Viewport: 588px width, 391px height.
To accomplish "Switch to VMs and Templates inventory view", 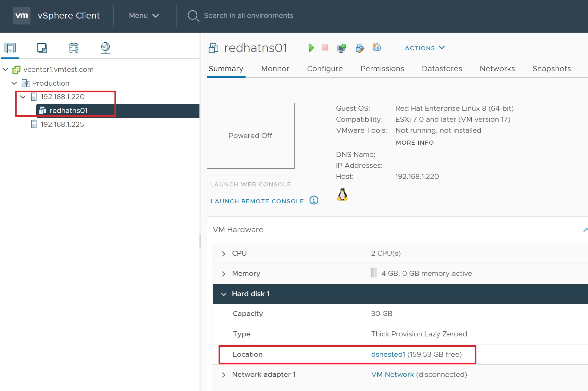I will pos(42,48).
